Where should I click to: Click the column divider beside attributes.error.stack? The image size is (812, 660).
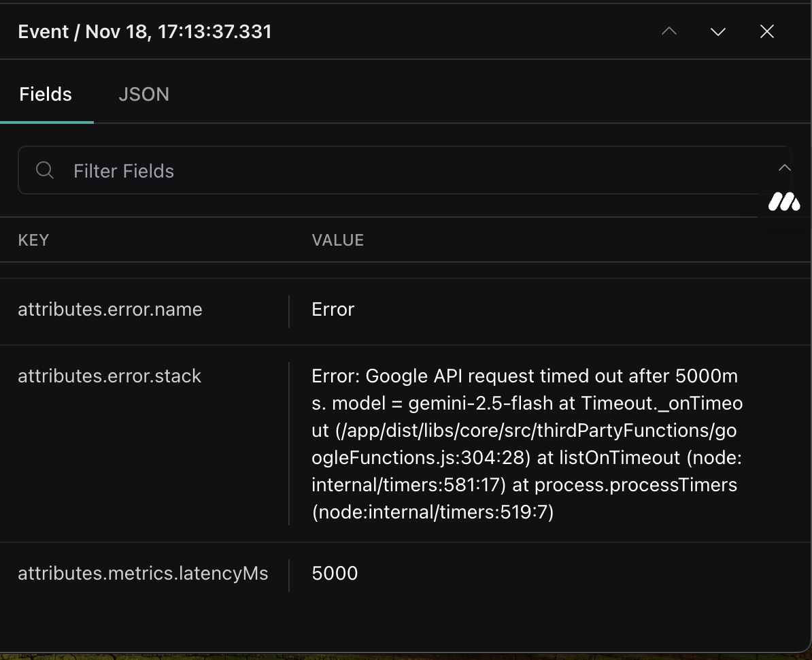[x=289, y=444]
